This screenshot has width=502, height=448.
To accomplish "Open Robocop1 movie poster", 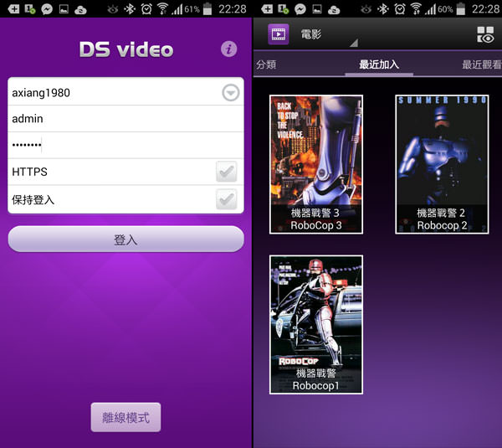I will click(x=316, y=325).
